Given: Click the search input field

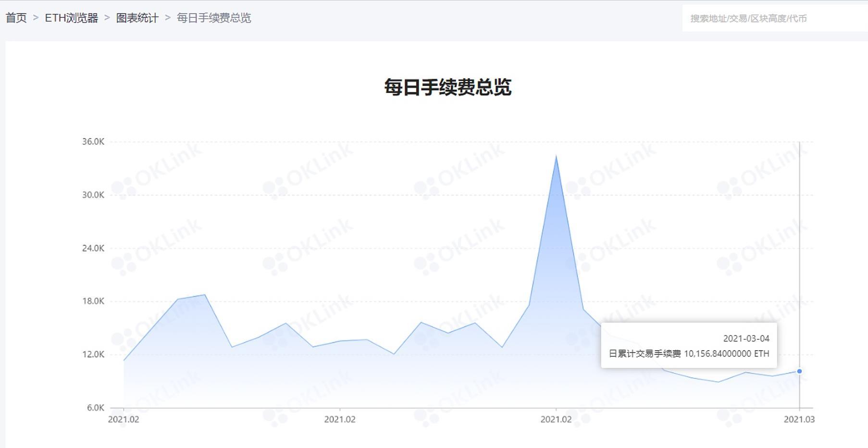Looking at the screenshot, I should click(769, 19).
